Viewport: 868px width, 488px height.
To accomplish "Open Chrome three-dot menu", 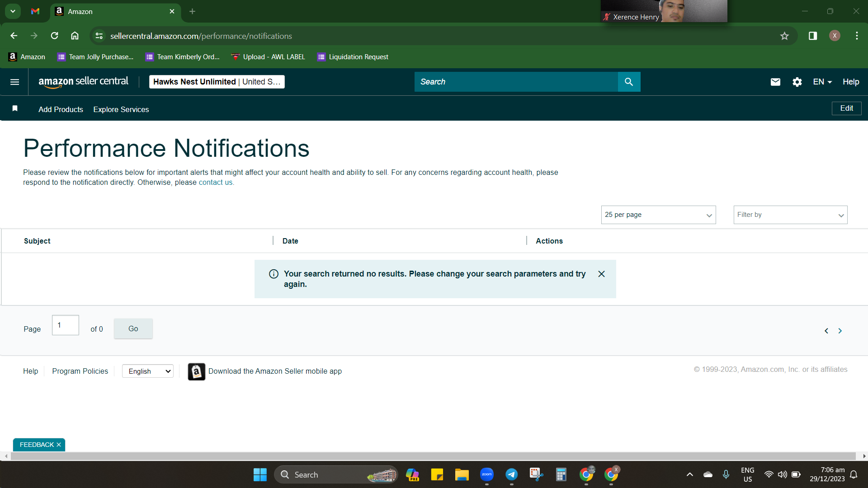I will (x=857, y=36).
